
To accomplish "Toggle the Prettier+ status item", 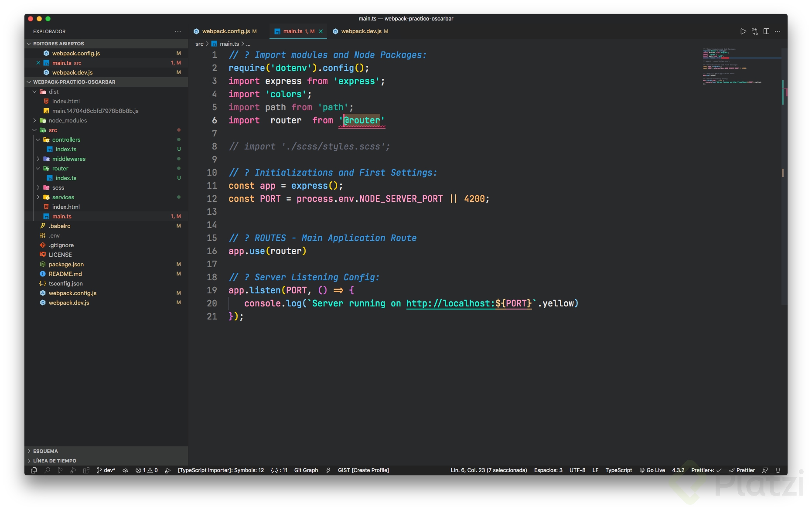I will (706, 470).
